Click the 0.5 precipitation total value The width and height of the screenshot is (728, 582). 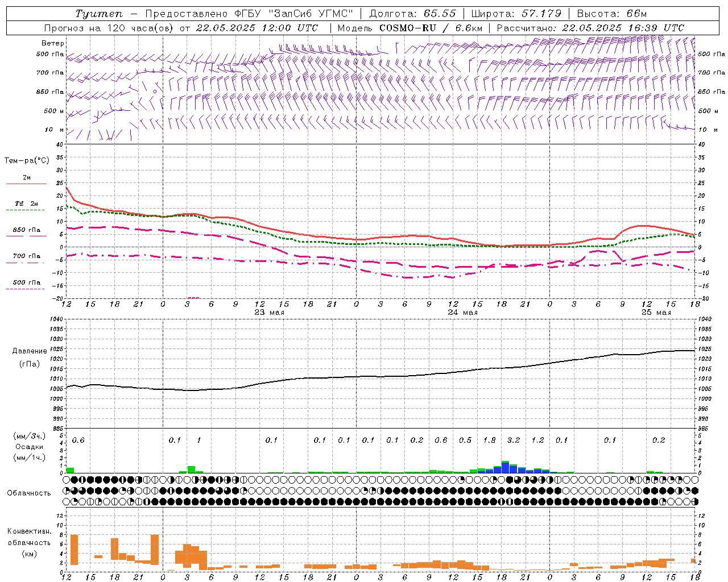pyautogui.click(x=465, y=440)
